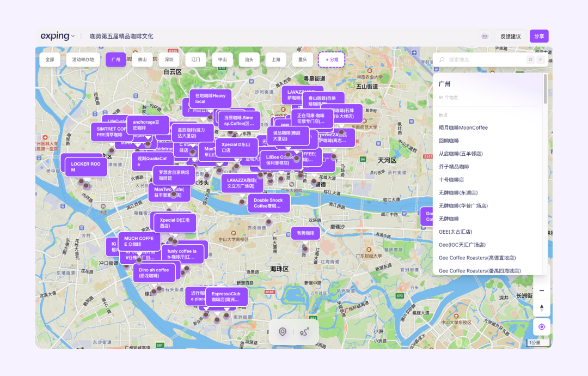Open 明月咖啡MoonCoffee from the place list
This screenshot has width=588, height=376.
[463, 128]
